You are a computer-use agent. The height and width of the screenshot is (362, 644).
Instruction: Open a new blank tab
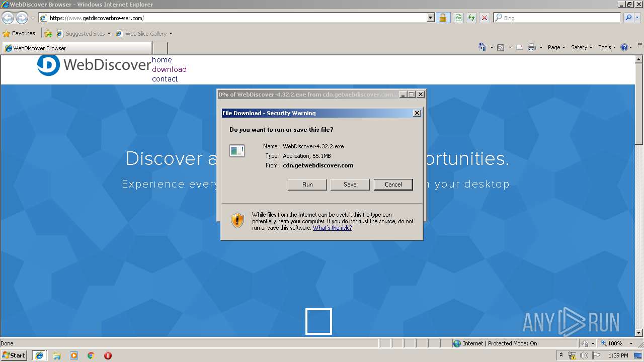tap(160, 48)
